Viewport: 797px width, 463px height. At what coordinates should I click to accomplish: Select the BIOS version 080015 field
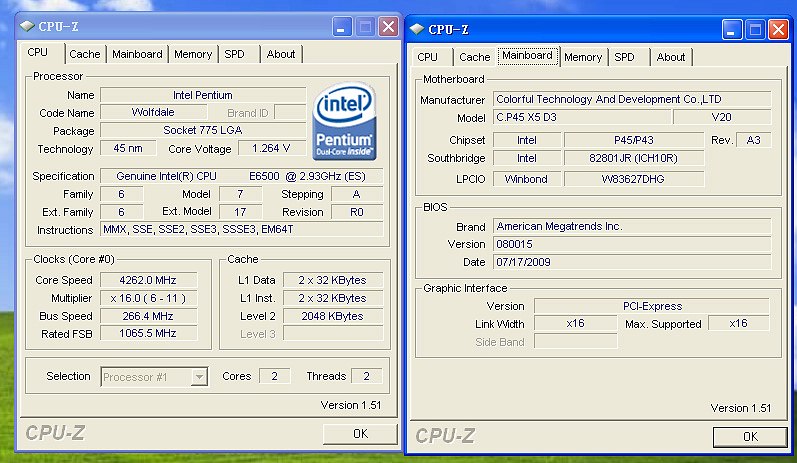coord(632,244)
